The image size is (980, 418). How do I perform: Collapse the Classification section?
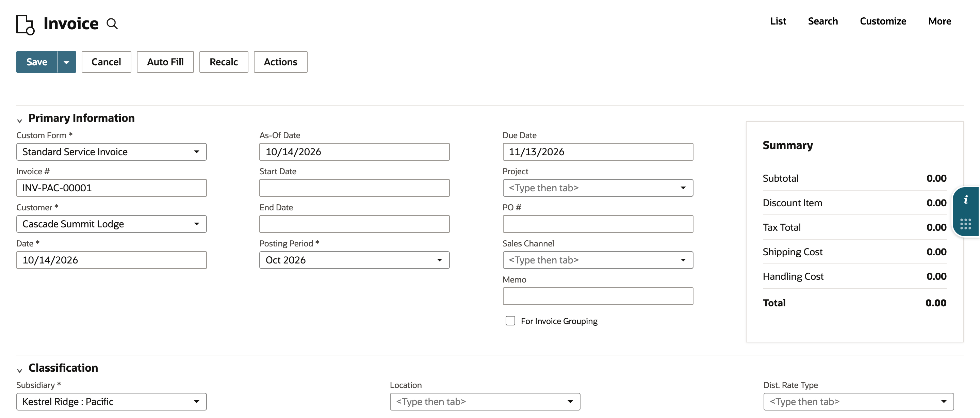click(x=19, y=370)
